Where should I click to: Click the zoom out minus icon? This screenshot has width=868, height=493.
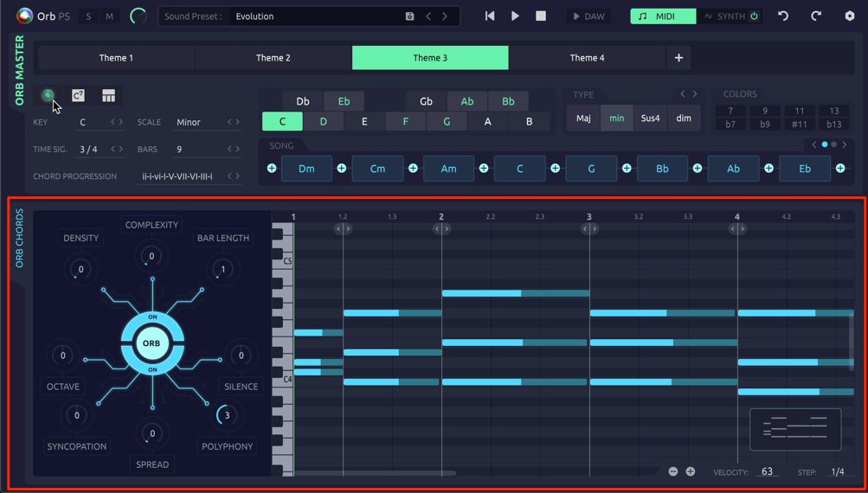[x=673, y=471]
